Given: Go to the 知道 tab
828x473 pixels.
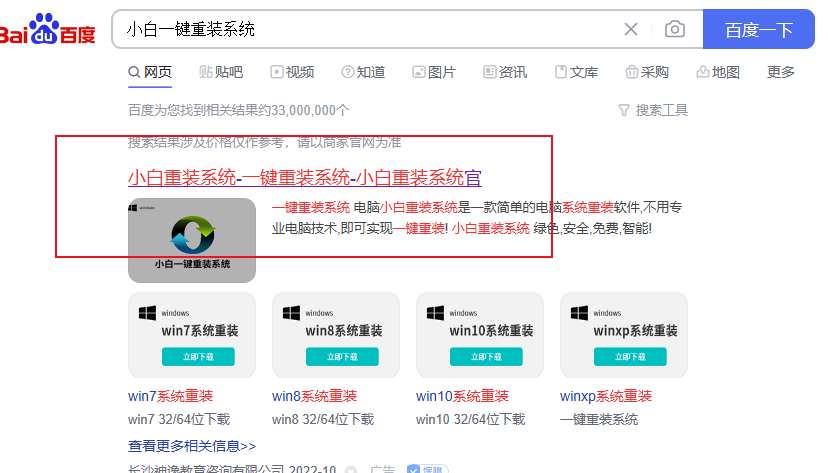Looking at the screenshot, I should coord(363,72).
